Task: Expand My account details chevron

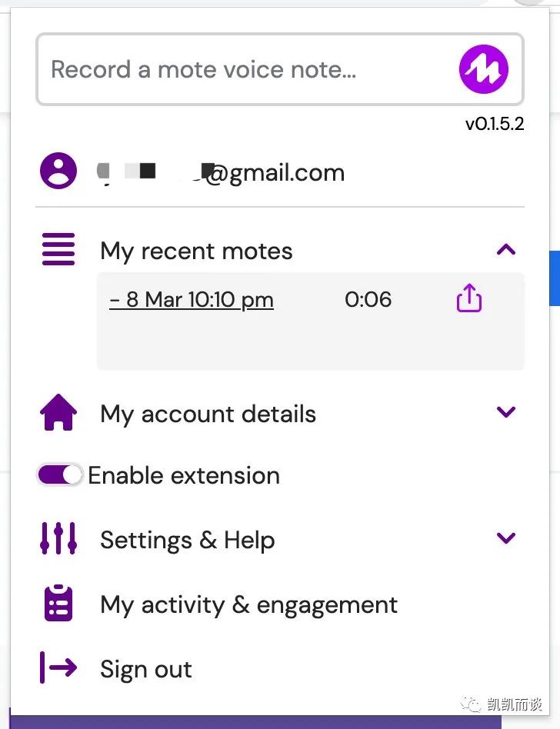Action: (x=506, y=412)
